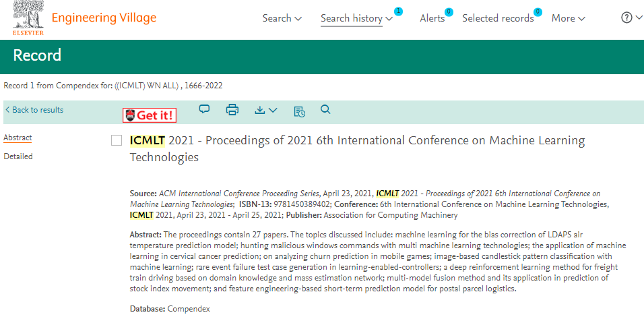644x321 pixels.
Task: Click the Search history count badge
Action: (x=398, y=11)
